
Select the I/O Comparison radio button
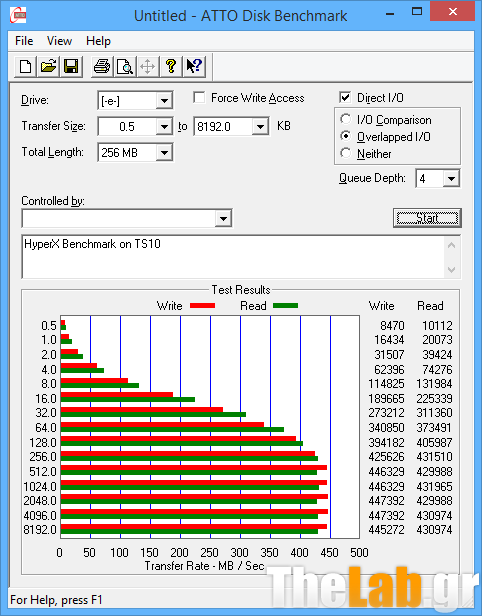[346, 119]
